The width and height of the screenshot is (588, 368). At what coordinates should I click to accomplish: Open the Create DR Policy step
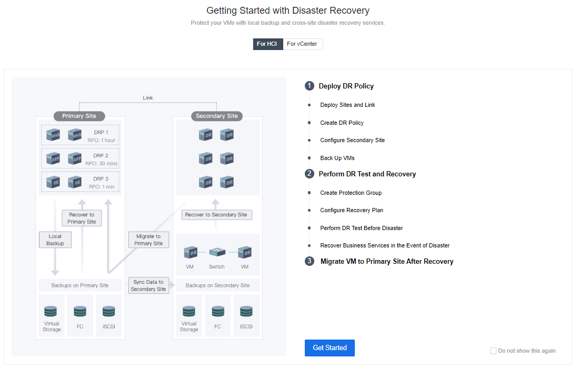pos(342,123)
